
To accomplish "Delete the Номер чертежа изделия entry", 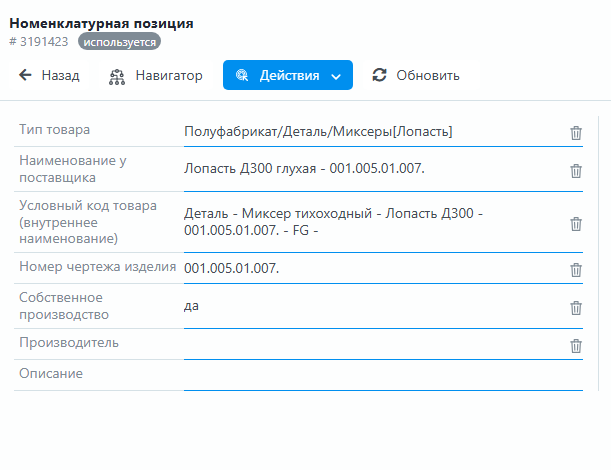I will pos(576,269).
